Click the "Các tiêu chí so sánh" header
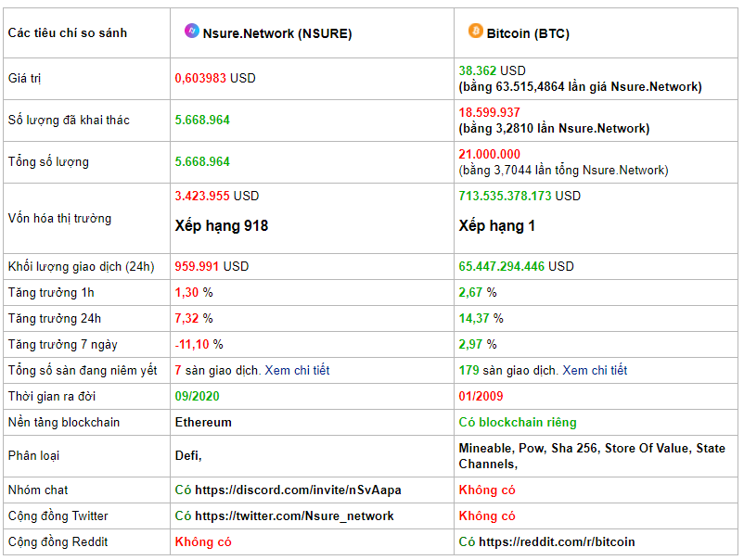Image resolution: width=744 pixels, height=560 pixels. 68,33
